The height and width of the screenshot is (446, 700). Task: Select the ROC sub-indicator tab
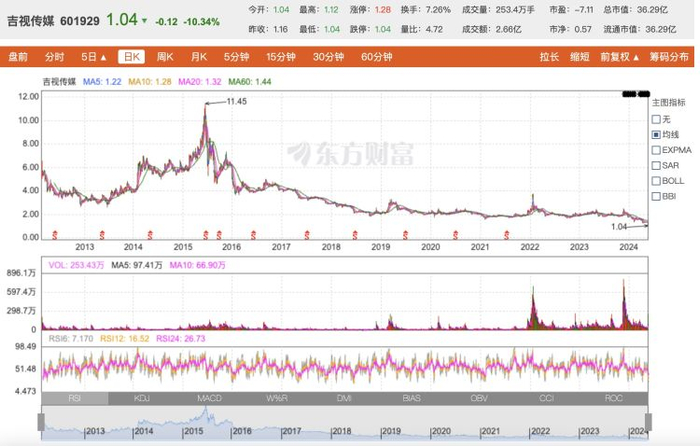point(614,398)
